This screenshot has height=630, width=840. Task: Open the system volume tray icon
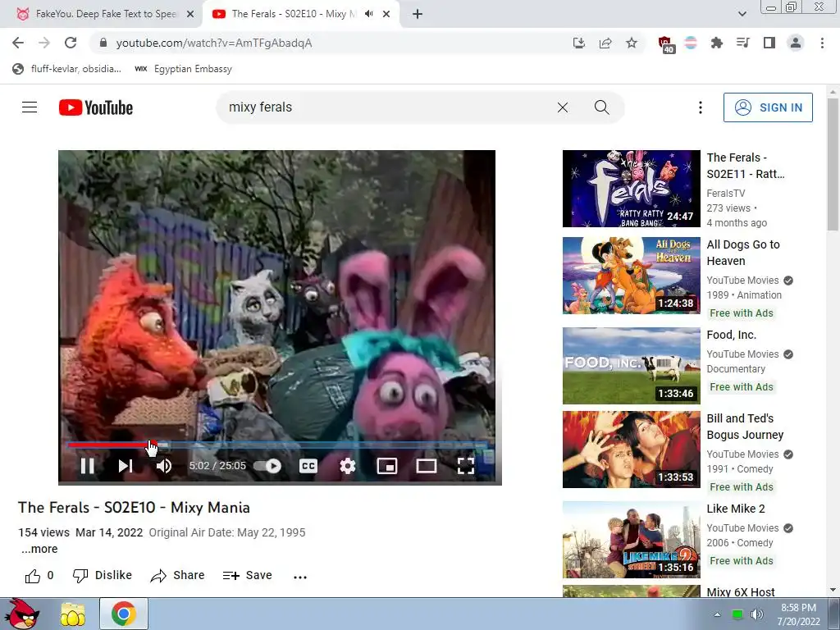[x=756, y=614]
